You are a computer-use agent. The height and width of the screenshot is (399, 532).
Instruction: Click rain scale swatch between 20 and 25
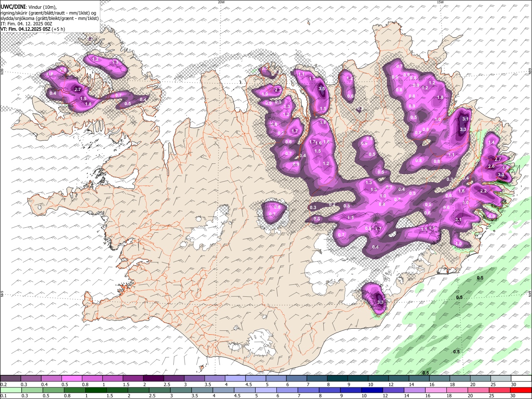[x=478, y=390]
